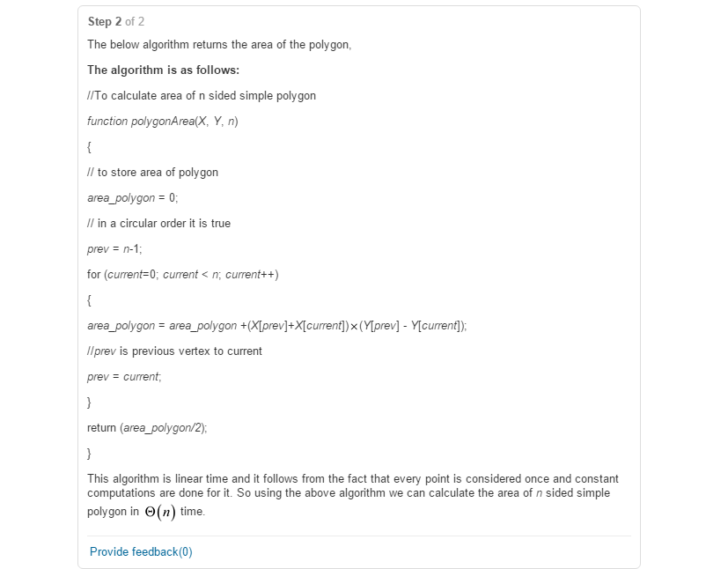728x569 pixels.
Task: Click the "This algorithm is linear time" paragraph
Action: pyautogui.click(x=353, y=496)
